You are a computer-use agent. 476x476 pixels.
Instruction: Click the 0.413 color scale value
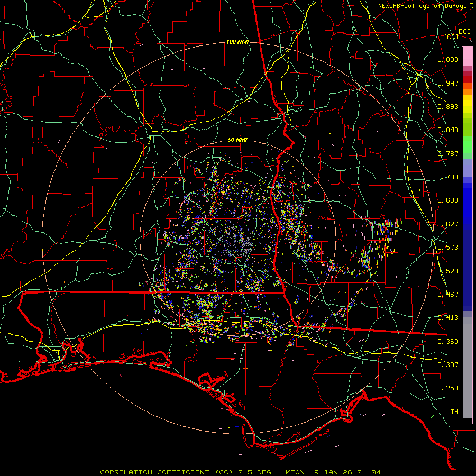click(x=448, y=318)
